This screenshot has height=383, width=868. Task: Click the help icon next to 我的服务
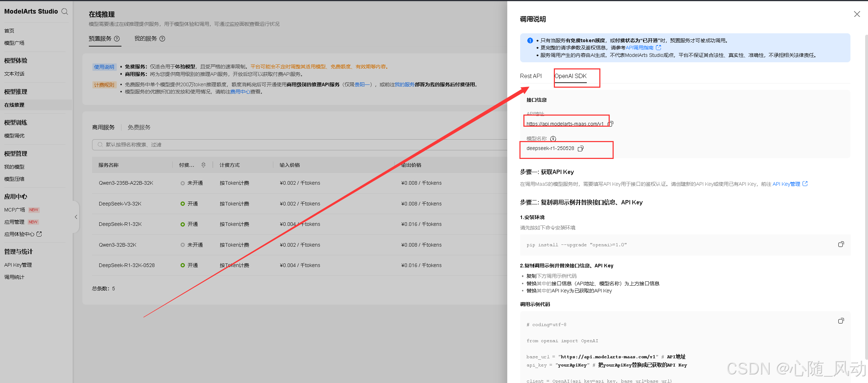coord(162,39)
